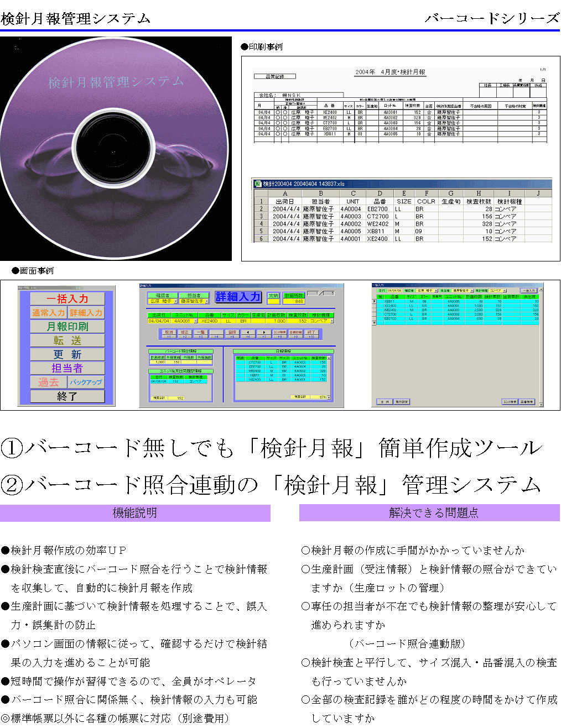Image resolution: width=561 pixels, height=728 pixels.
Task: Click the 検針月報管理システム CD image
Action: pos(114,148)
